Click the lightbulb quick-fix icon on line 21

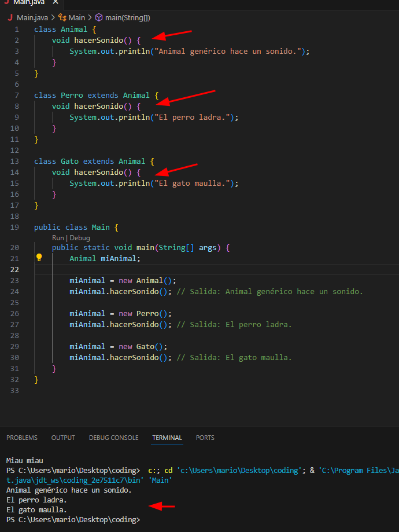click(x=39, y=258)
